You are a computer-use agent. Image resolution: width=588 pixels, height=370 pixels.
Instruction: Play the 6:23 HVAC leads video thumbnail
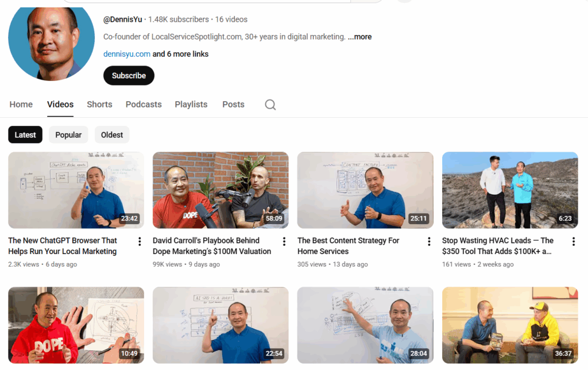click(x=510, y=190)
